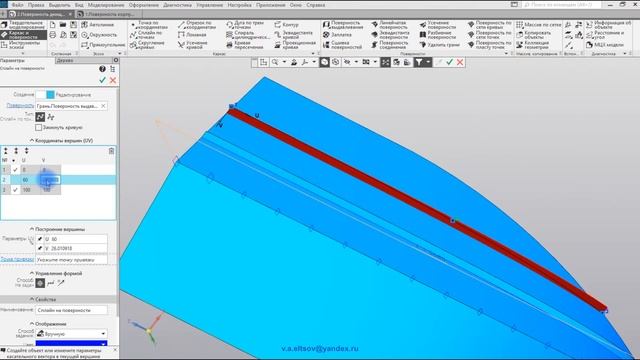The image size is (640, 360).
Task: Confirm operation with green check in panel
Action: coord(102,80)
